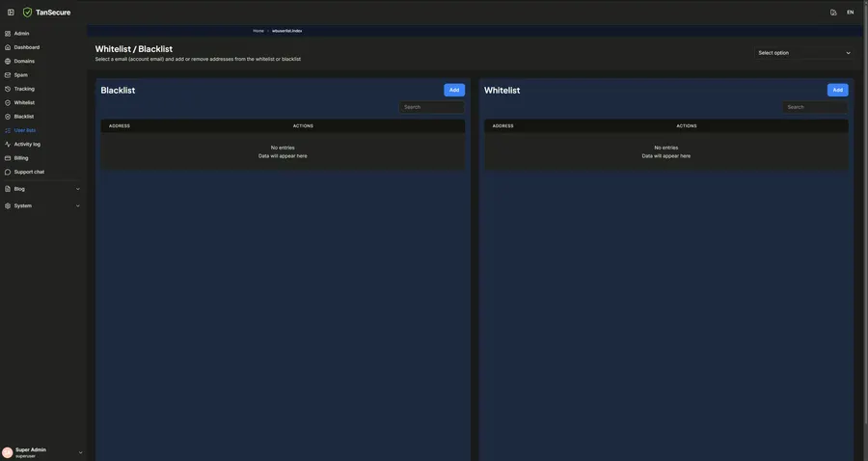Click the Whitelist panel heading
Image resolution: width=868 pixels, height=461 pixels.
pyautogui.click(x=502, y=91)
